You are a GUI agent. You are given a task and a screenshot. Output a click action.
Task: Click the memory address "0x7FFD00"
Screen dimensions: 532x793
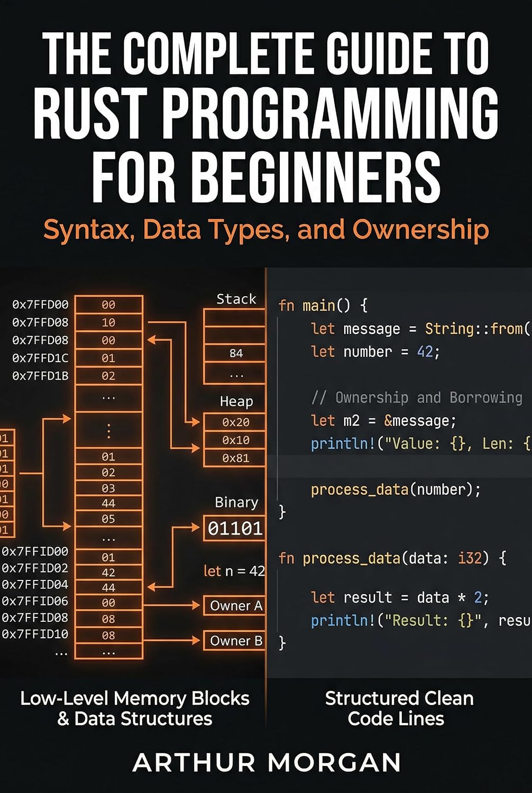[x=40, y=305]
